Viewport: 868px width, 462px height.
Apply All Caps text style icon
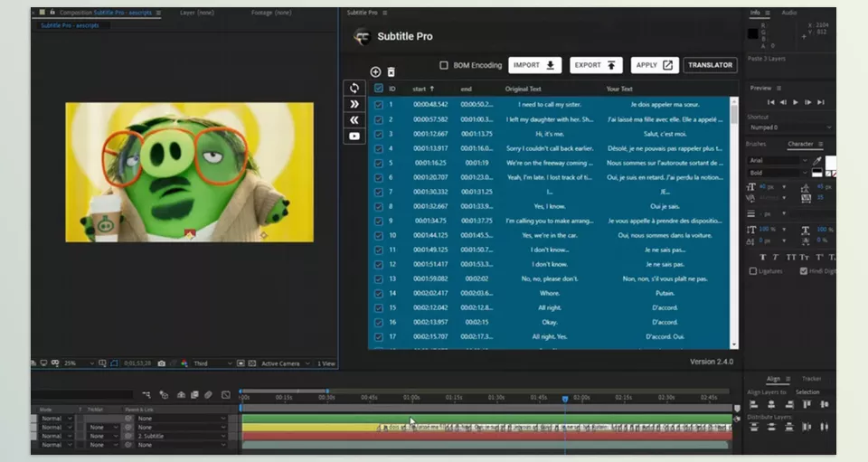(790, 258)
